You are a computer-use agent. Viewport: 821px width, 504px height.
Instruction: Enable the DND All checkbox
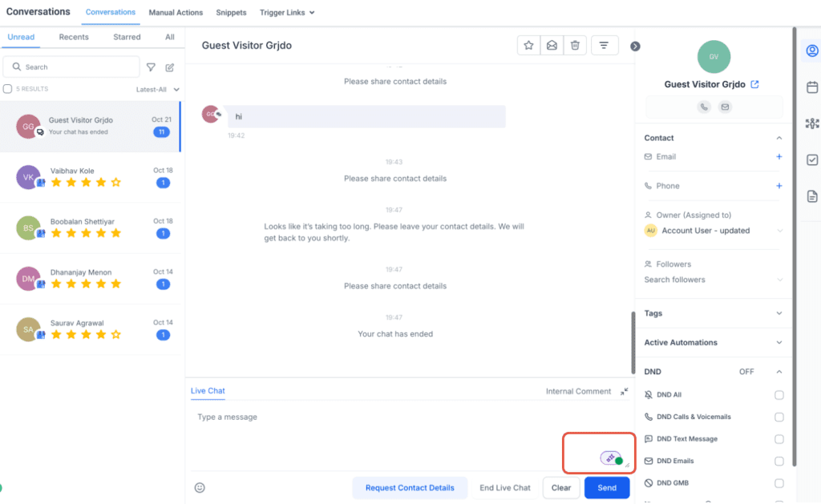pyautogui.click(x=779, y=394)
